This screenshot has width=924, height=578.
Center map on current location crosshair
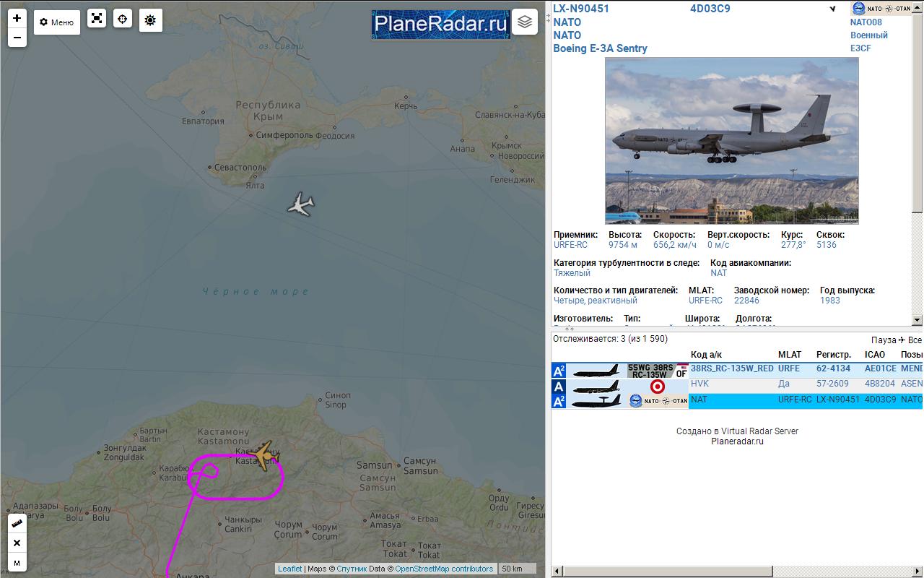tap(123, 20)
